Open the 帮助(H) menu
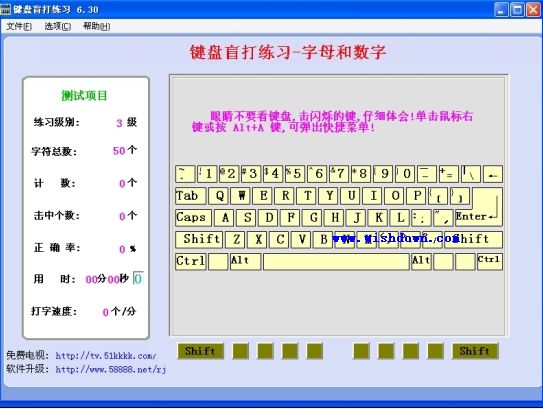The image size is (543, 409). 97,26
